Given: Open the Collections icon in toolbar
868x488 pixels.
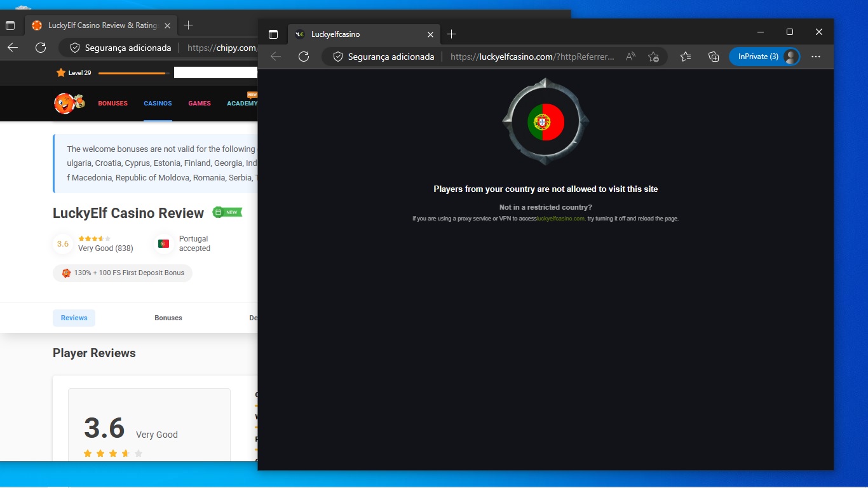Looking at the screenshot, I should 714,57.
